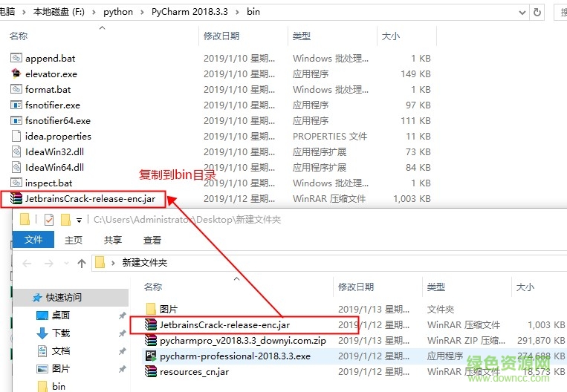Viewport: 567px width, 392px height.
Task: Expand the chevron before 新建文件夹 in address bar
Action: pos(113,263)
